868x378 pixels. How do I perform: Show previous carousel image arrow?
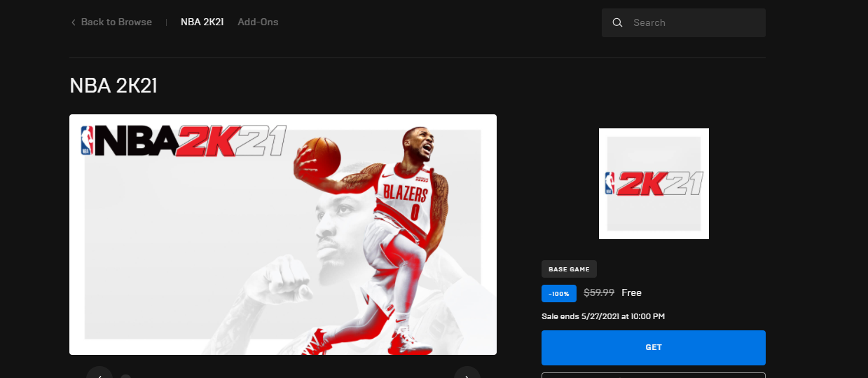point(99,373)
